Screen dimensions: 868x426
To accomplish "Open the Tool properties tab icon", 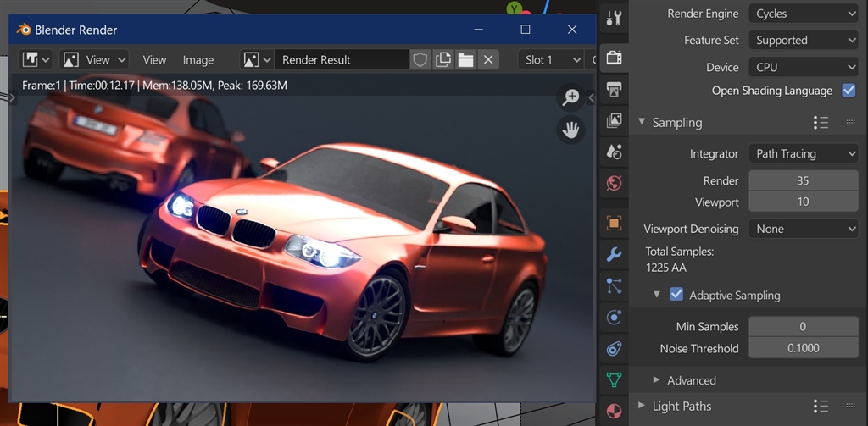I will pos(614,19).
